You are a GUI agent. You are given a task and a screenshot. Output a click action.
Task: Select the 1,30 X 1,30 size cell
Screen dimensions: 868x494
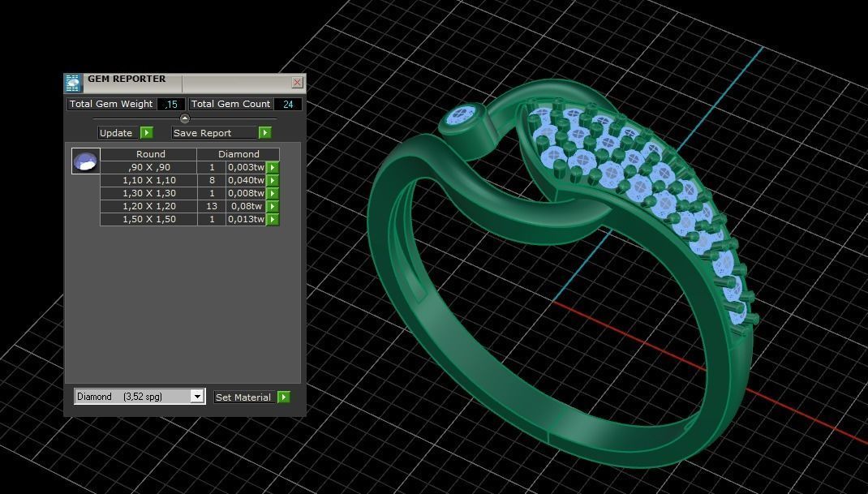click(149, 193)
